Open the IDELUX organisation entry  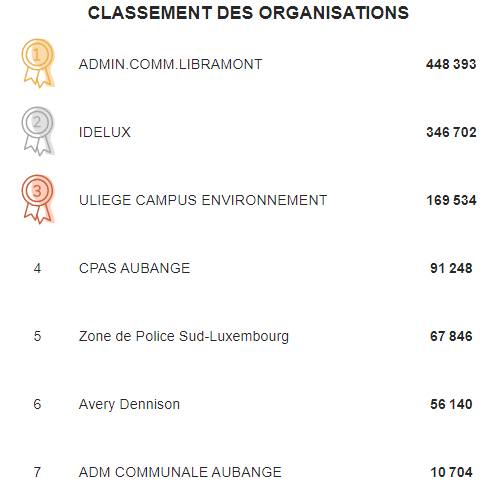click(x=105, y=132)
